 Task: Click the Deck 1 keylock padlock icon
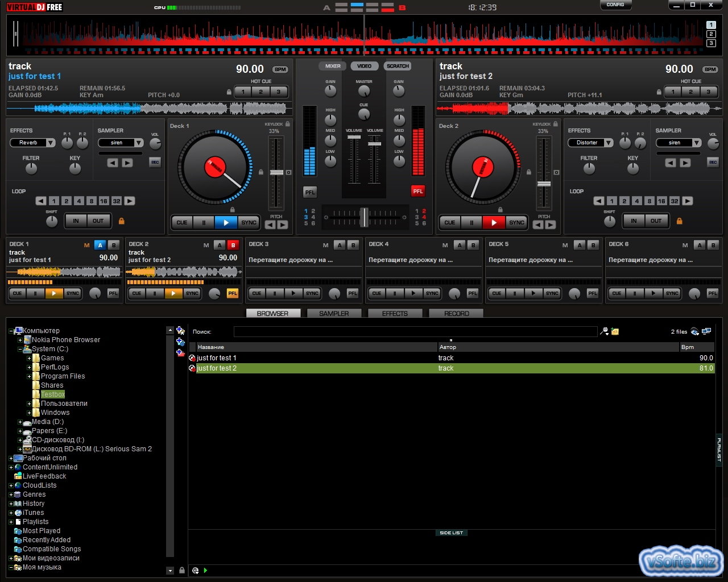point(288,124)
